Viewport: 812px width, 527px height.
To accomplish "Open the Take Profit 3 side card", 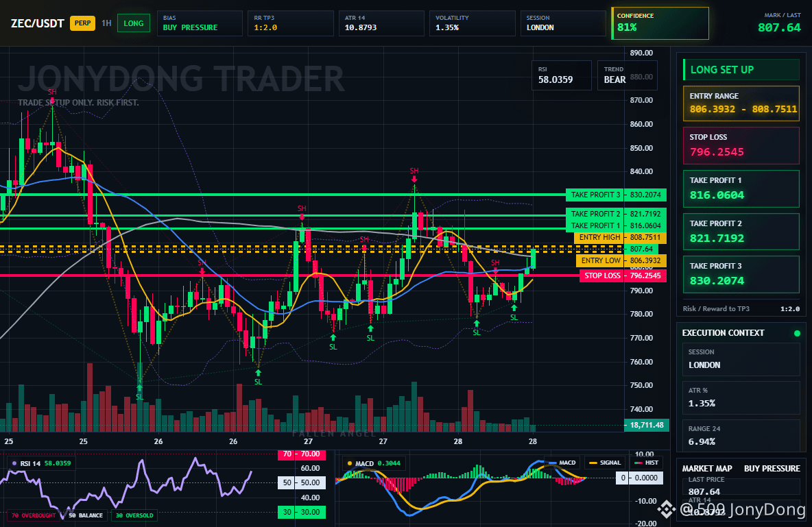I will coord(741,274).
